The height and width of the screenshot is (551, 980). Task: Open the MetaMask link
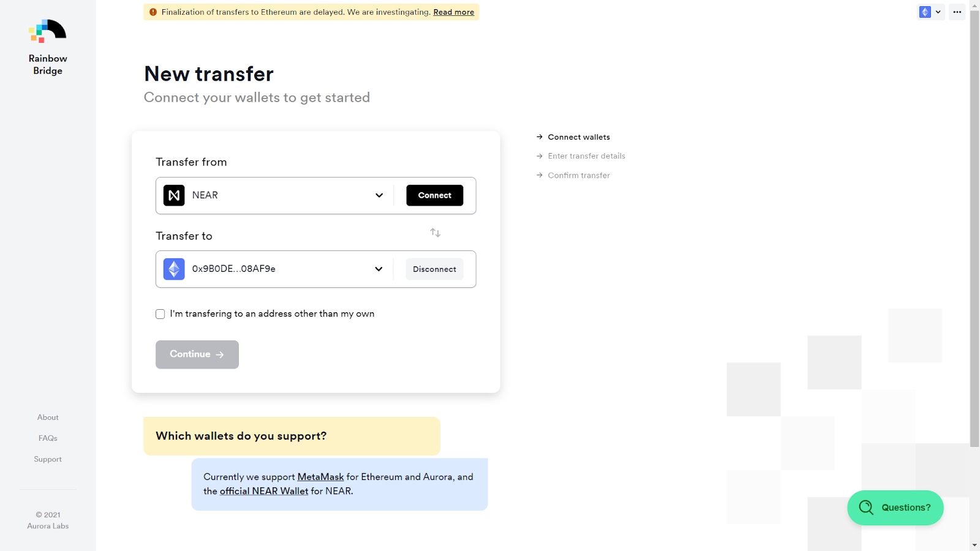pyautogui.click(x=320, y=477)
